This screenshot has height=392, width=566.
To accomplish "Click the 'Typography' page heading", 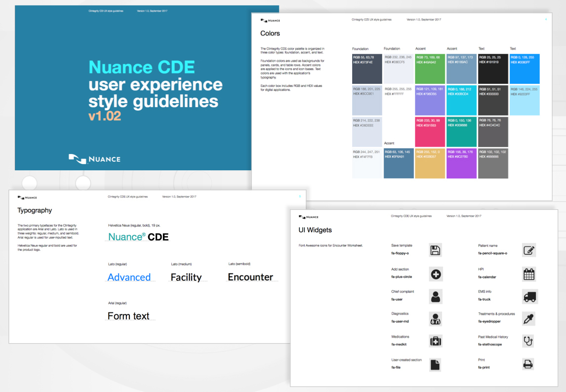I will tap(35, 210).
